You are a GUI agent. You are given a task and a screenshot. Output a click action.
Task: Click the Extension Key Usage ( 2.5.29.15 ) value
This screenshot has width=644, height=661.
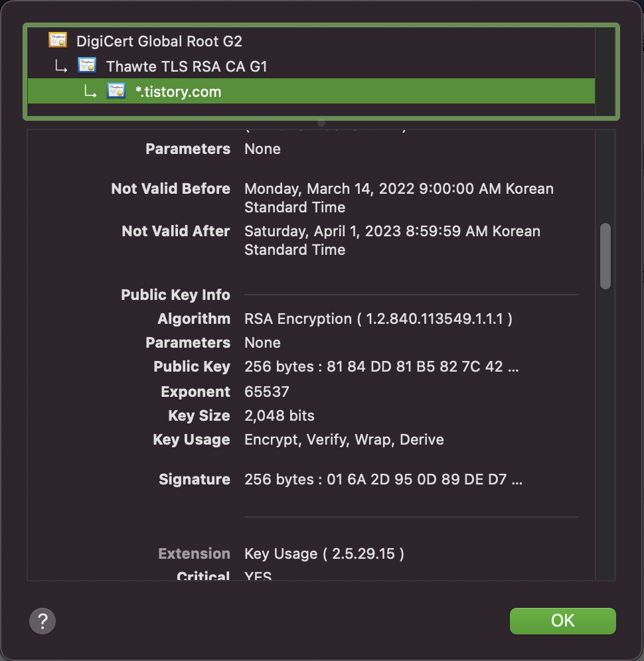(x=324, y=553)
